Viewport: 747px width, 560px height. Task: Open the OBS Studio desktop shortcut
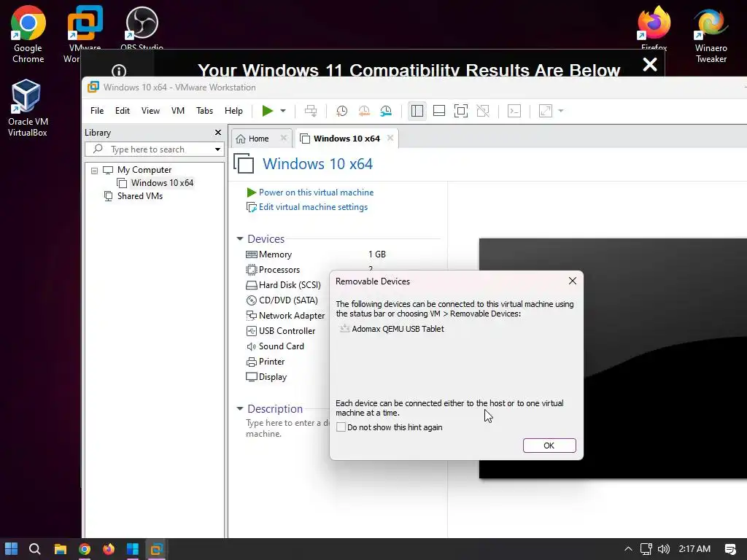pos(142,28)
